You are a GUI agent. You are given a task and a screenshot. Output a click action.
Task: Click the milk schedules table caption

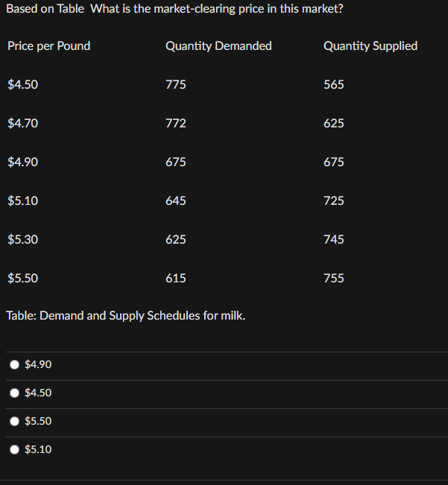126,315
